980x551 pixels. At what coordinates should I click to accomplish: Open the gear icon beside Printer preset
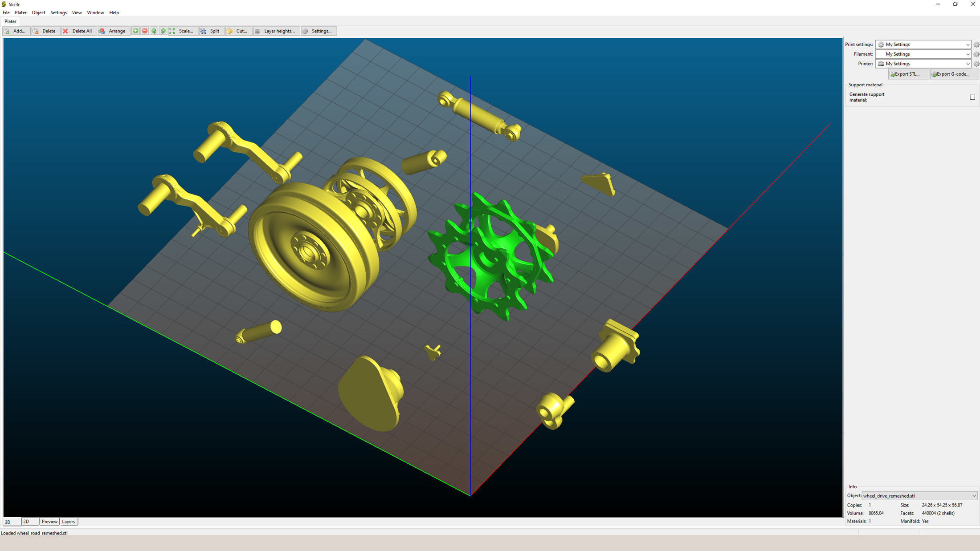[x=976, y=64]
